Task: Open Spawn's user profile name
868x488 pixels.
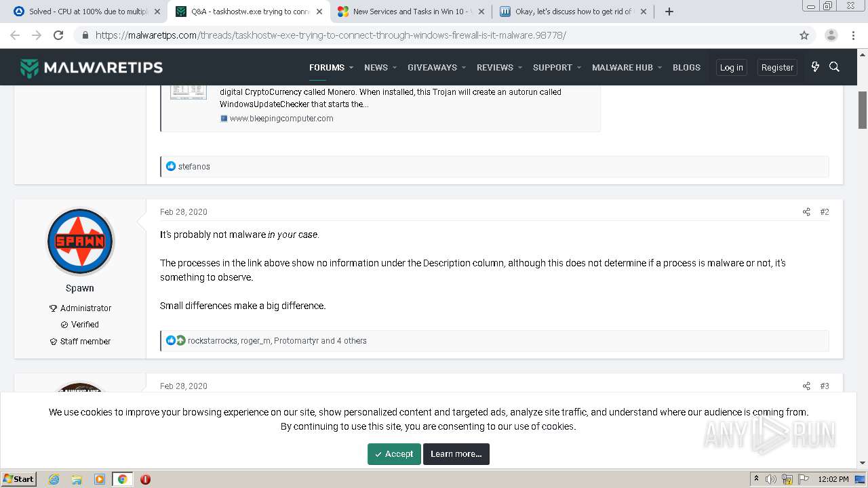Action: point(80,288)
